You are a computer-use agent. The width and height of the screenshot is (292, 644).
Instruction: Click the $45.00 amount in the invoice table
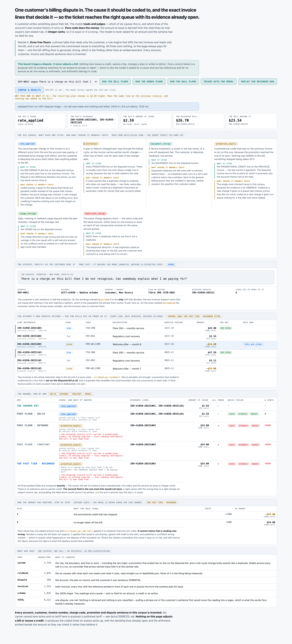click(x=212, y=328)
